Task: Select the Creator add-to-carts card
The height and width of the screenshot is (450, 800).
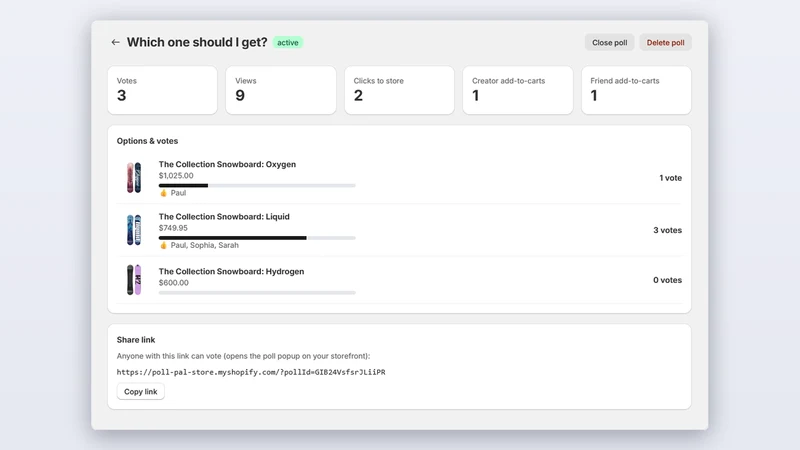Action: [x=517, y=90]
